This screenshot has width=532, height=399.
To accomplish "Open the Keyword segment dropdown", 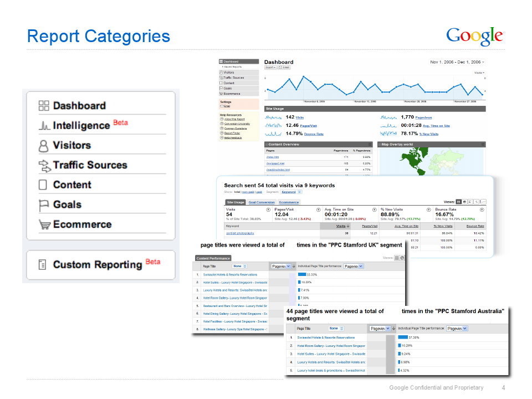I will [x=291, y=192].
